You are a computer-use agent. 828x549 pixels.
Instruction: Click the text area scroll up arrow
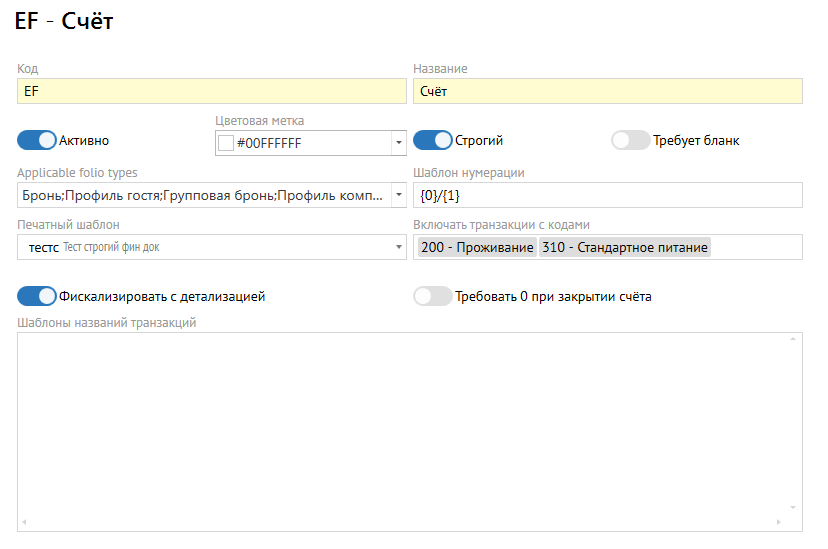pyautogui.click(x=794, y=339)
